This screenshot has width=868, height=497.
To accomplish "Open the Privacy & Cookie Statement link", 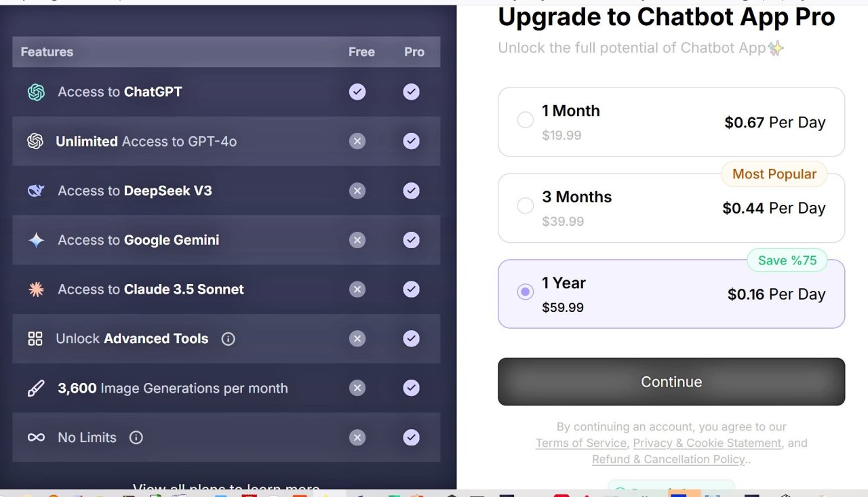I will point(707,443).
